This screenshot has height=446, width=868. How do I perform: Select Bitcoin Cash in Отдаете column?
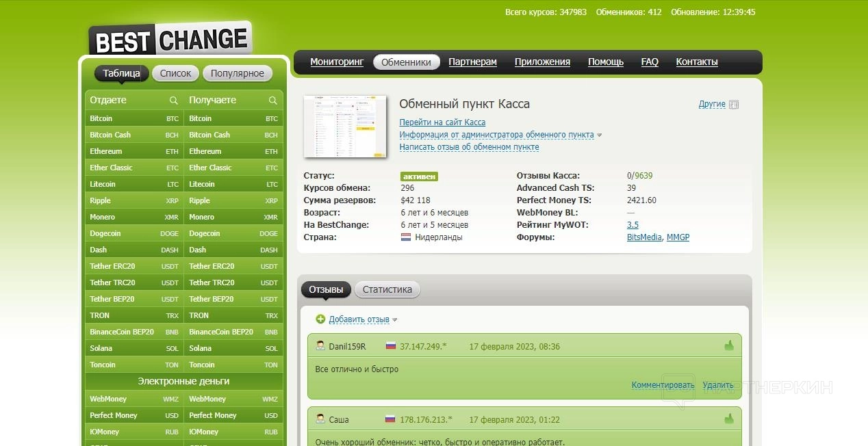[x=134, y=135]
